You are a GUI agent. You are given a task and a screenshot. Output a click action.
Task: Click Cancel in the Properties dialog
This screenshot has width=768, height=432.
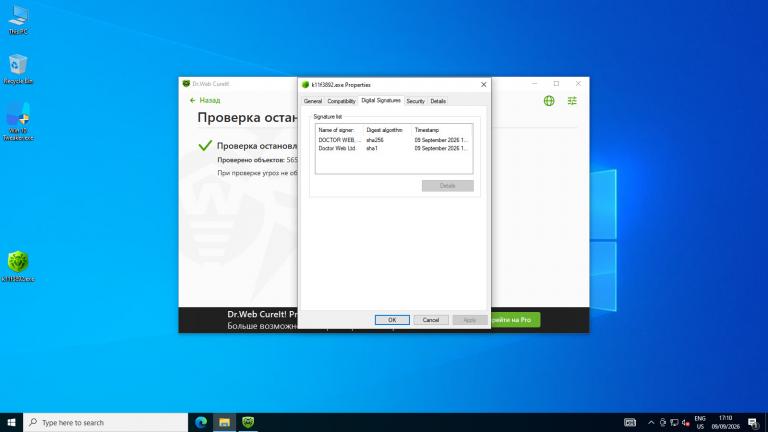pyautogui.click(x=431, y=320)
